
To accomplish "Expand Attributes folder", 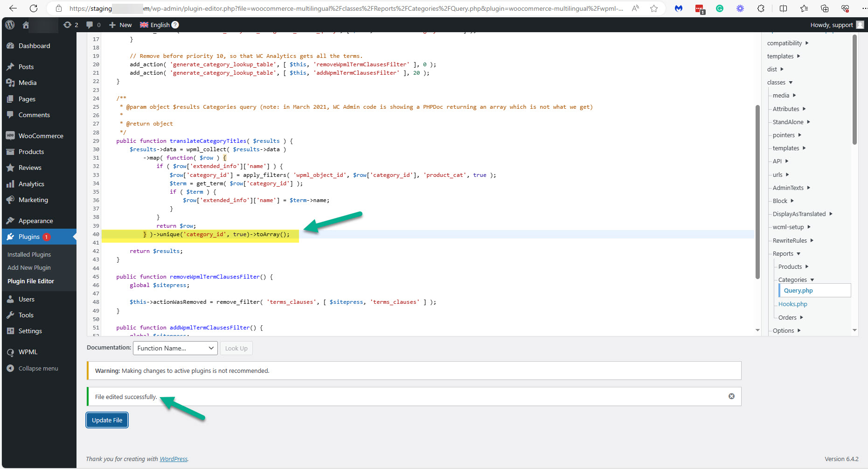I will click(x=789, y=109).
